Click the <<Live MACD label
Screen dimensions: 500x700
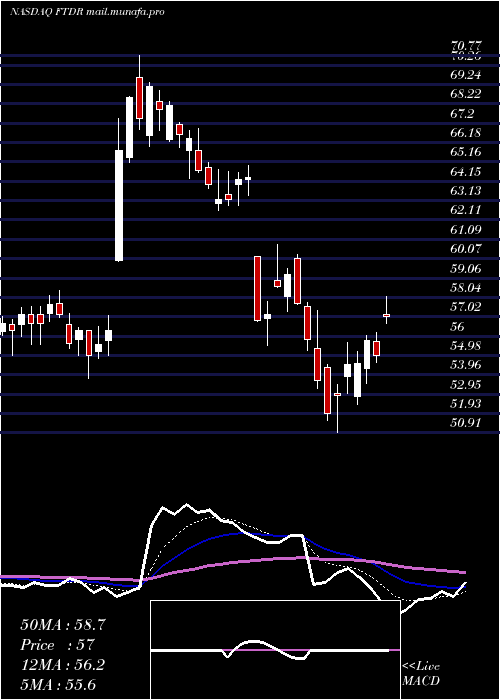click(421, 674)
